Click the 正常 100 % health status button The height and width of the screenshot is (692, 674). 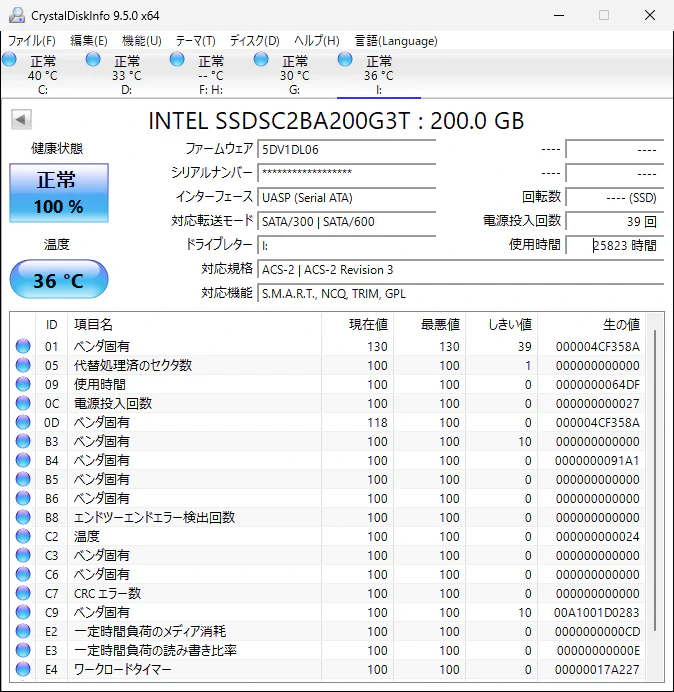[x=59, y=193]
